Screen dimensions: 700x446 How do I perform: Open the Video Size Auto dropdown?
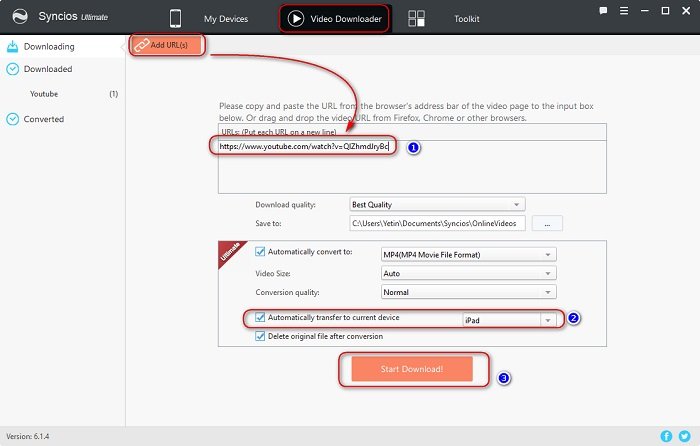[x=469, y=273]
